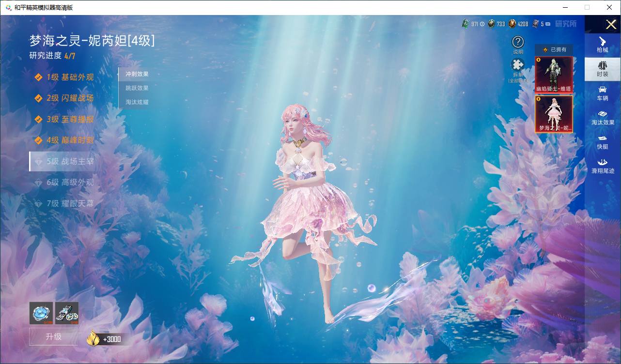Minimize the 和平精英模拟器 window
The height and width of the screenshot is (364, 621).
[565, 7]
